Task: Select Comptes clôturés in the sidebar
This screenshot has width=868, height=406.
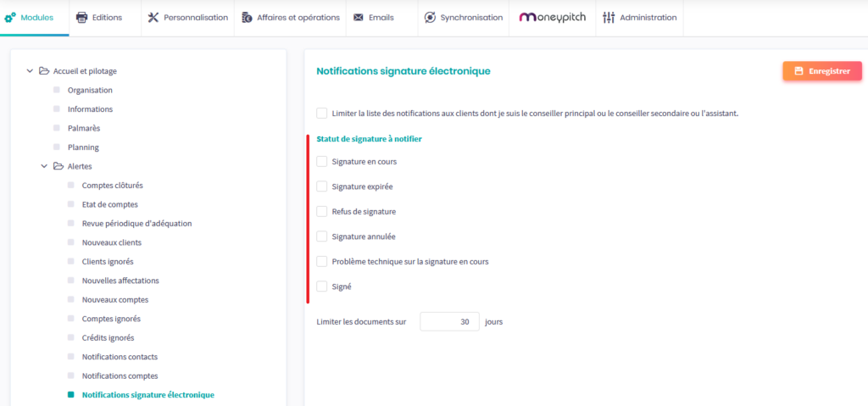Action: tap(113, 186)
